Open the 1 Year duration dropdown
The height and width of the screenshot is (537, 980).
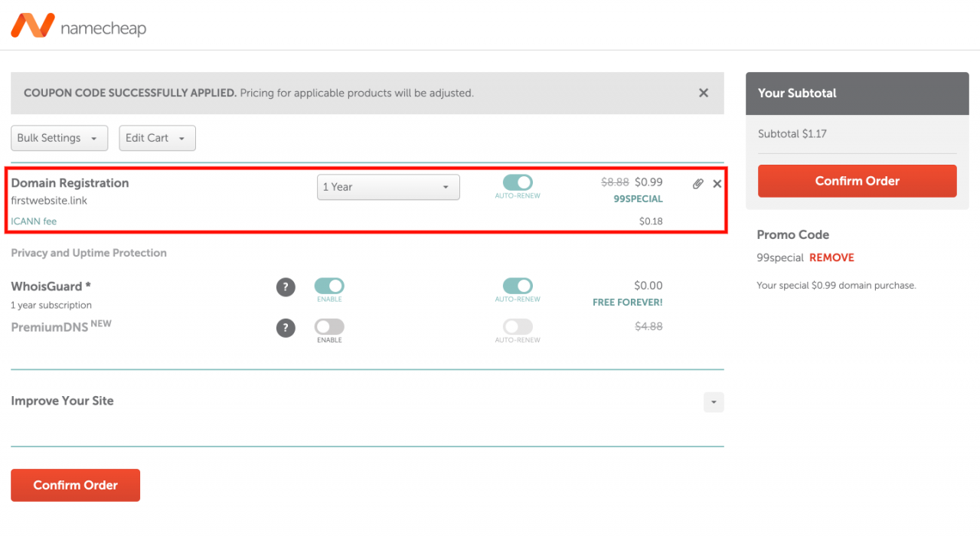388,187
